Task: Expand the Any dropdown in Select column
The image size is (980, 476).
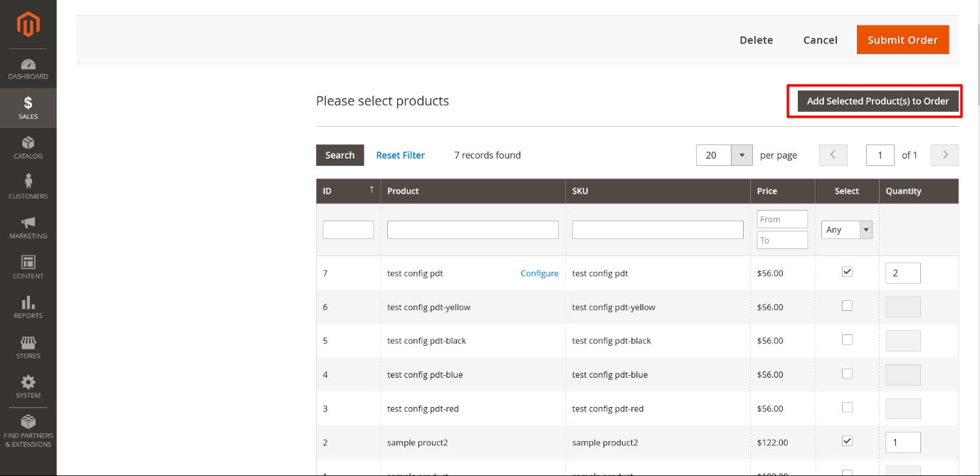Action: click(x=845, y=229)
